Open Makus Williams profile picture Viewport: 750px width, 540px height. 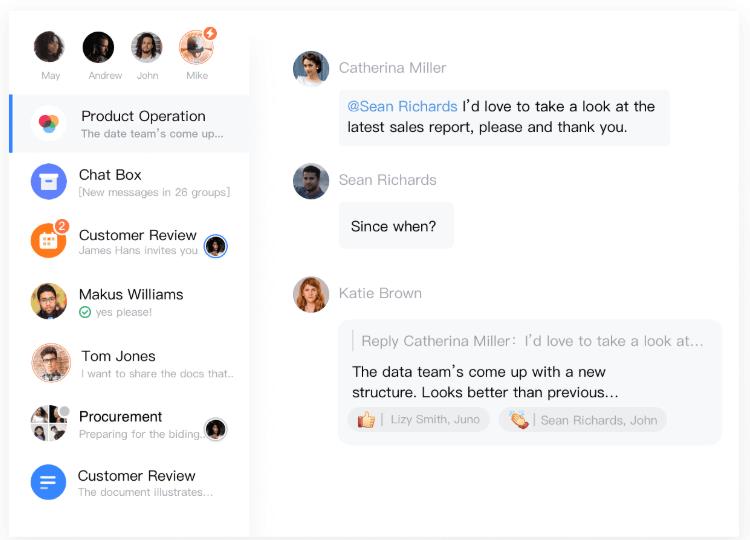[x=49, y=301]
